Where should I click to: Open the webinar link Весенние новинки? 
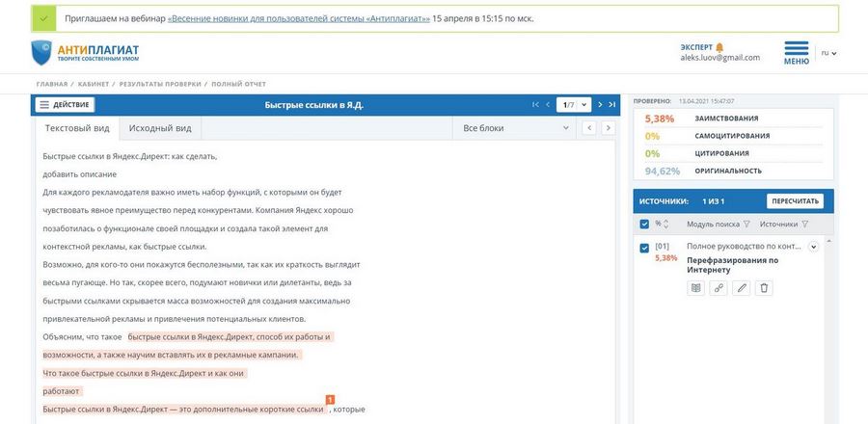299,18
